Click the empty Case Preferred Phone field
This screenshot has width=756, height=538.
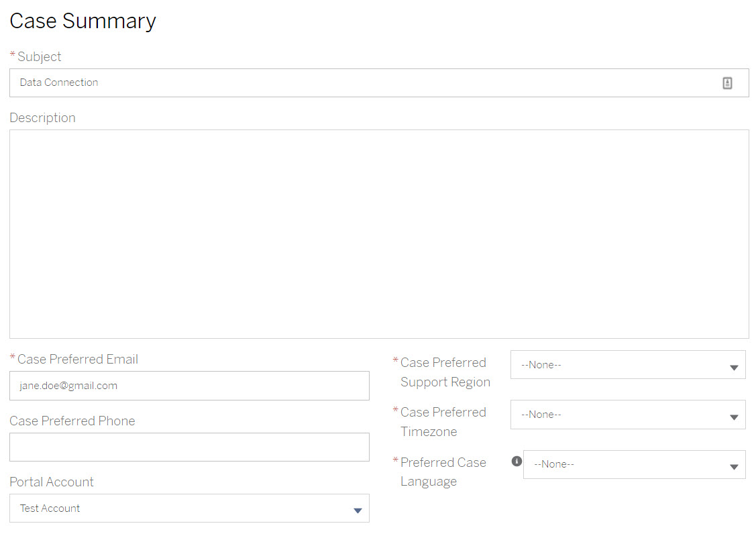[189, 447]
